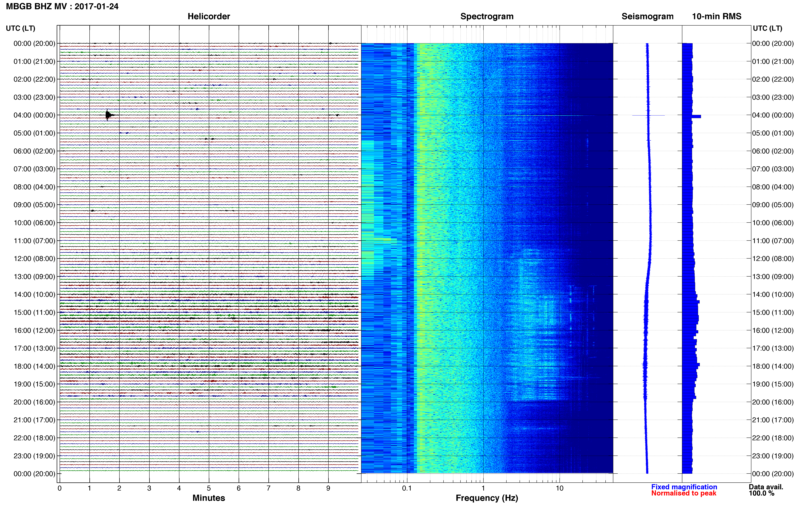Click 09:00 (05:00) label beside Helicorder

[x=34, y=205]
